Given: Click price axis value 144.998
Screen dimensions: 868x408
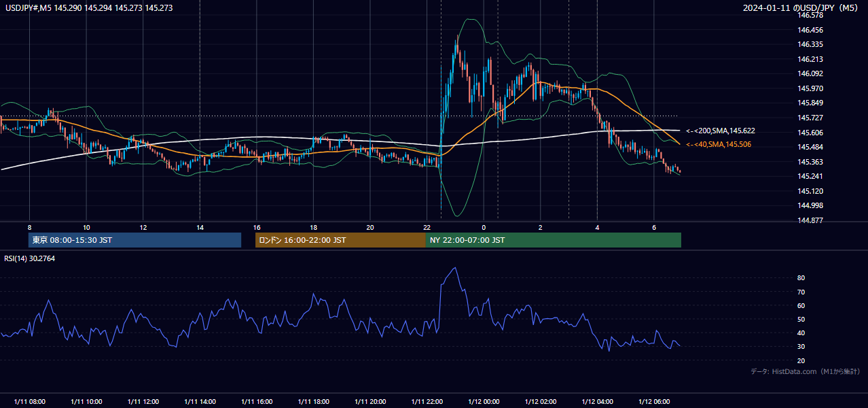Looking at the screenshot, I should coord(810,205).
